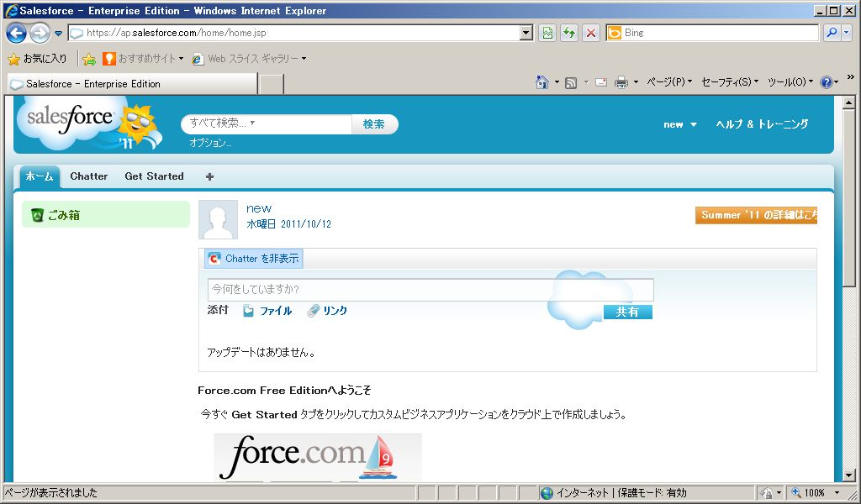Click the 水曜日 2011/10/12 date text
The image size is (861, 504).
(289, 224)
